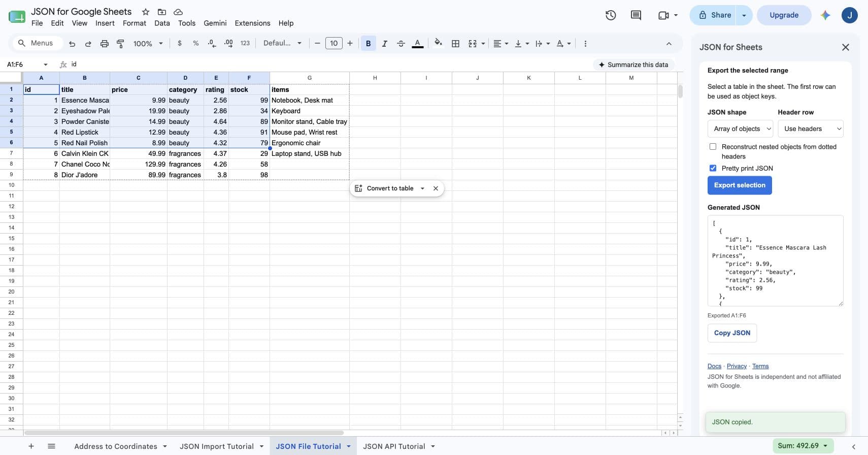Open version history clock icon

click(x=611, y=15)
